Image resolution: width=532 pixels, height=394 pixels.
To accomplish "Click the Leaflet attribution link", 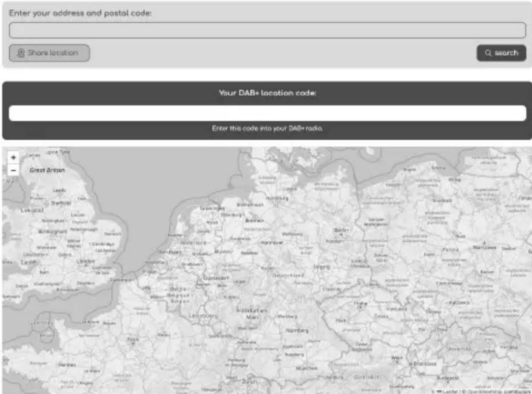I will tap(449, 391).
